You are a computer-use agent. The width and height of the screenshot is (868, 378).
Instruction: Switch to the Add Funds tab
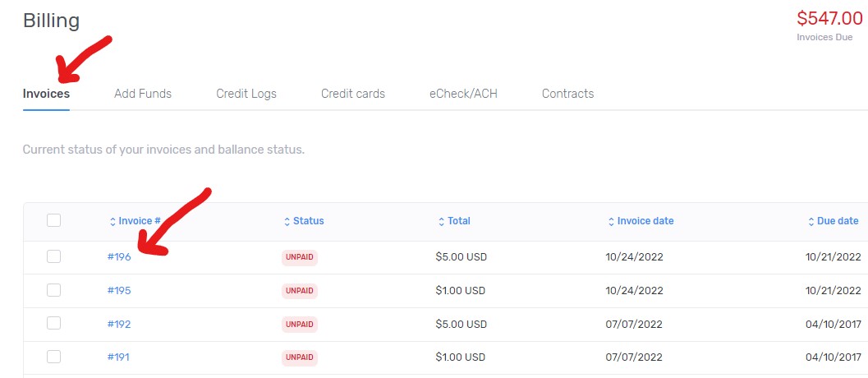coord(143,94)
